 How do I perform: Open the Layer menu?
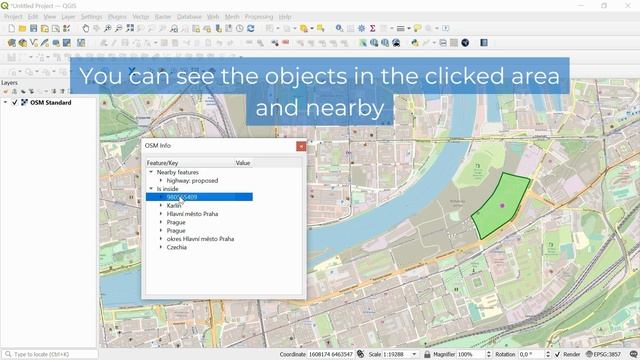pos(68,17)
